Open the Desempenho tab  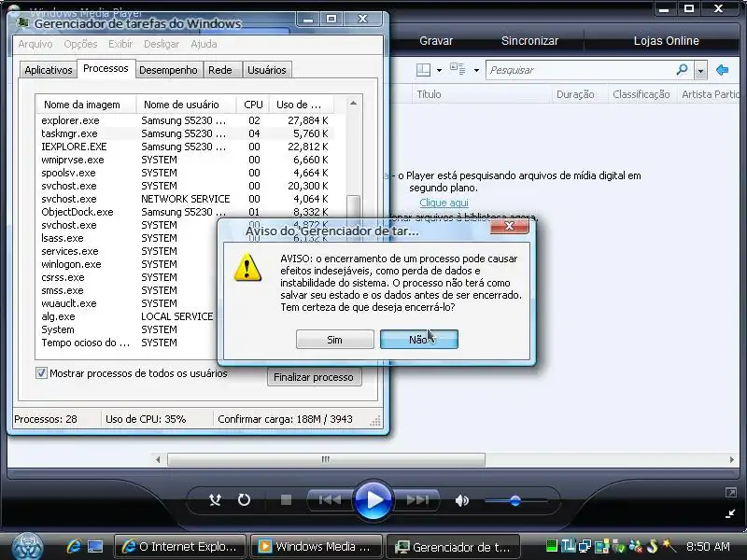(x=168, y=70)
